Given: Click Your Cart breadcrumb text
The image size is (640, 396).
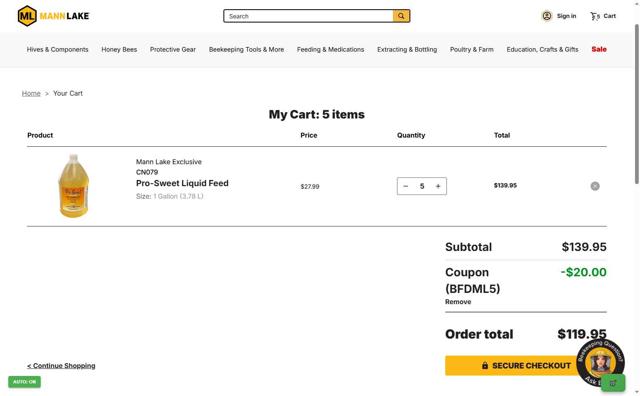Looking at the screenshot, I should click(68, 93).
